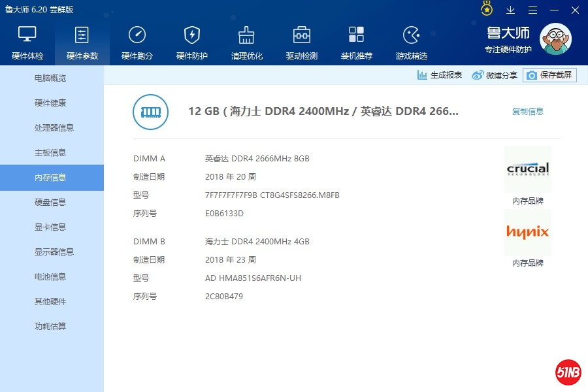Image resolution: width=588 pixels, height=392 pixels.
Task: Click the download arrow icon in title bar
Action: (511, 10)
